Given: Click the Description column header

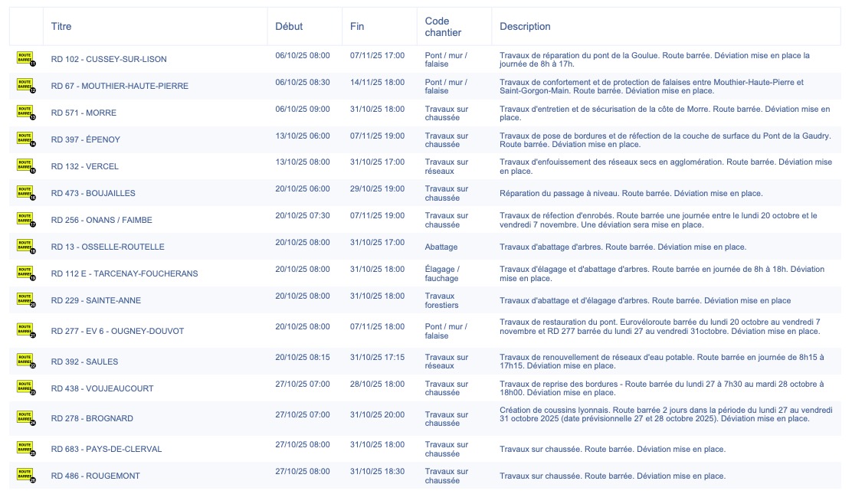Looking at the screenshot, I should (525, 27).
